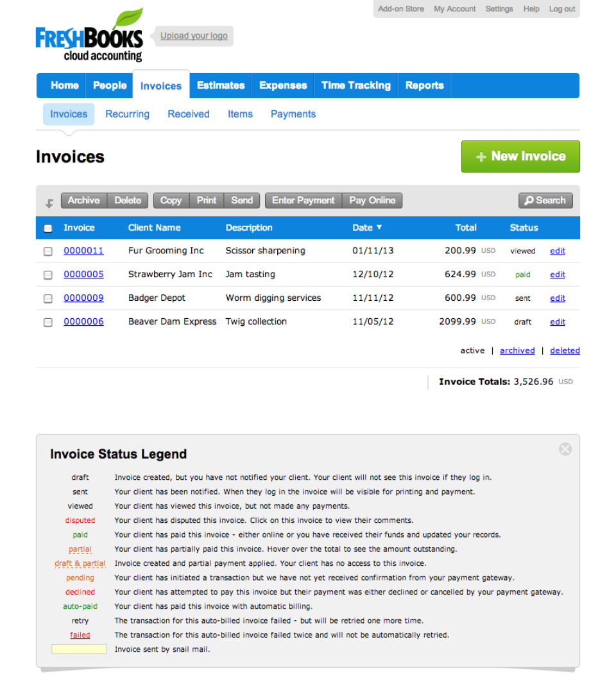Edit the Fur Grooming Inc invoice

point(557,251)
